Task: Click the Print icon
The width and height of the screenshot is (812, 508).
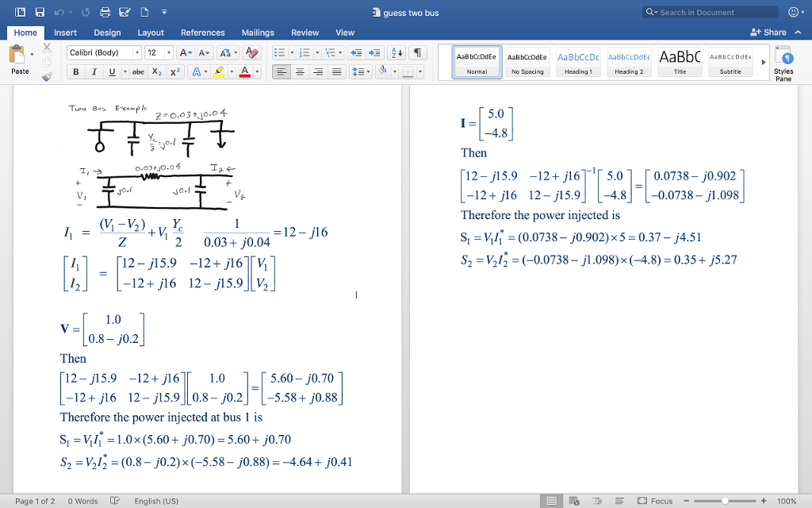Action: tap(106, 13)
